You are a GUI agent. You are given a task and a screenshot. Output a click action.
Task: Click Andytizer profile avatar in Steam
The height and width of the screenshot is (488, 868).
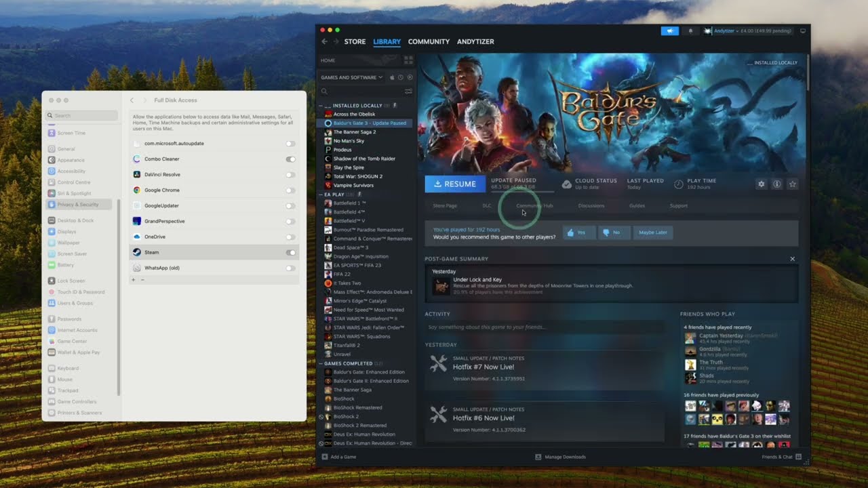point(708,30)
